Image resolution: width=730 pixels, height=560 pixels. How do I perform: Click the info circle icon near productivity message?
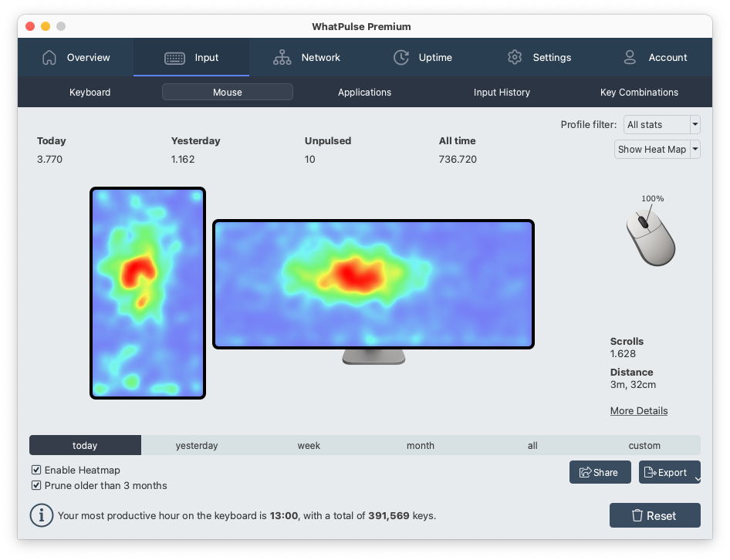[42, 515]
